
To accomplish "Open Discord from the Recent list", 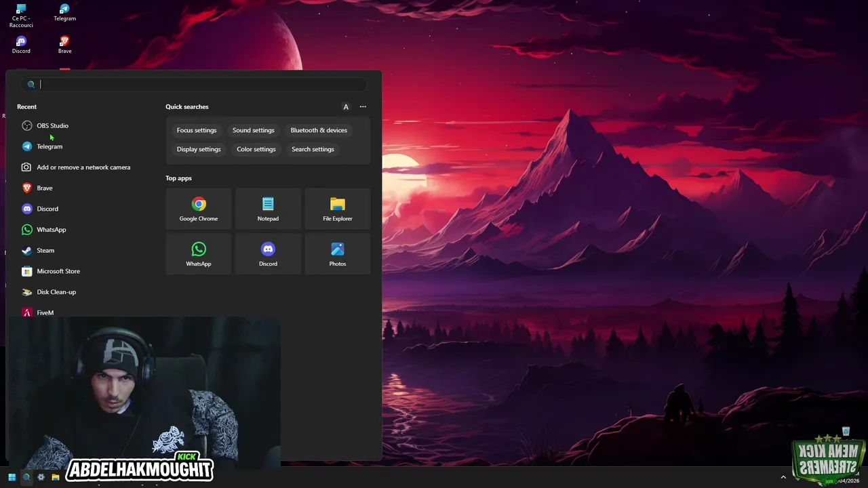I will 40,209.
